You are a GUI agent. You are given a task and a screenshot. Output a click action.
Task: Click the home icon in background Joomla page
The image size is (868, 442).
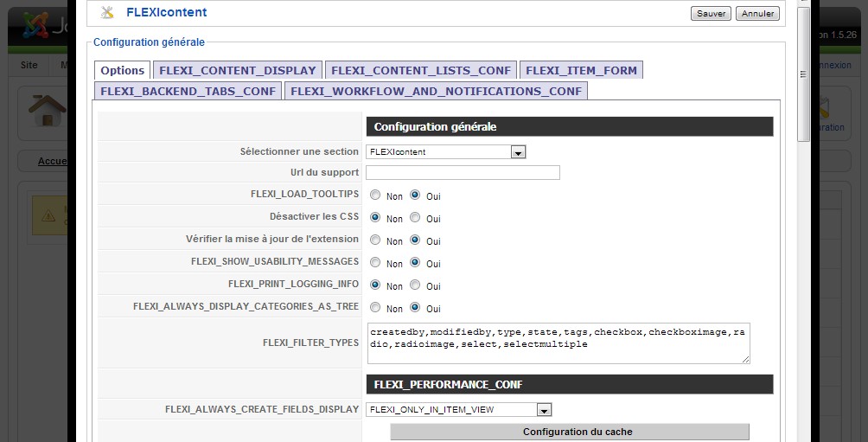pos(47,110)
